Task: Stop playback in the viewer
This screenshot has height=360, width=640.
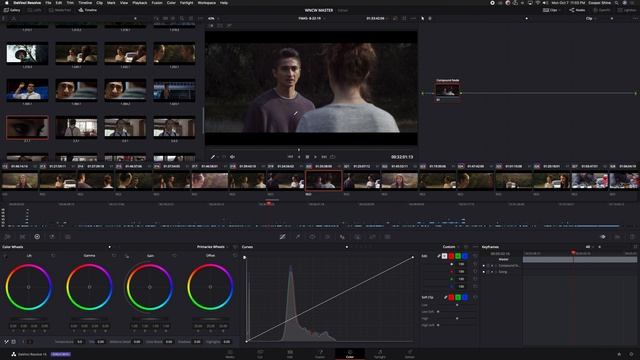Action: 307,157
